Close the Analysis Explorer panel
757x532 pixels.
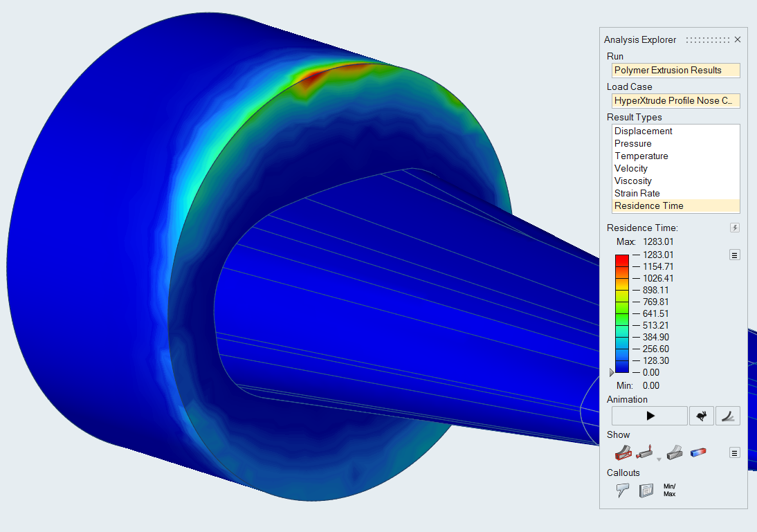coord(738,40)
